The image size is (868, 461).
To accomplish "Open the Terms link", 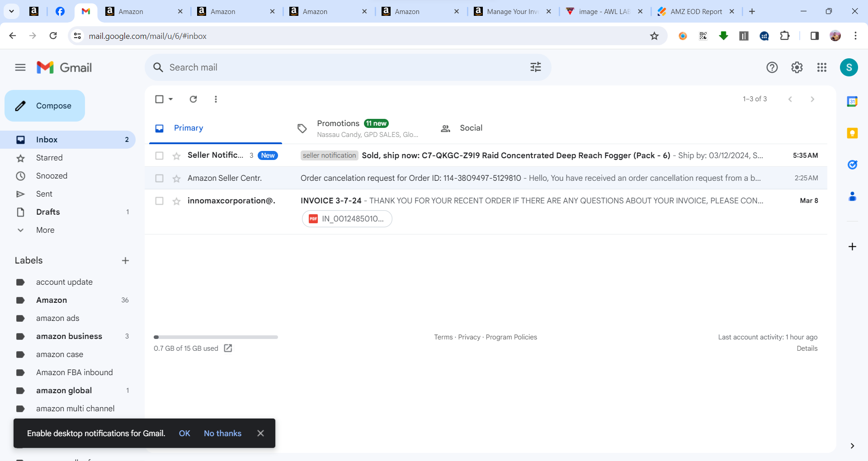I will [x=443, y=337].
